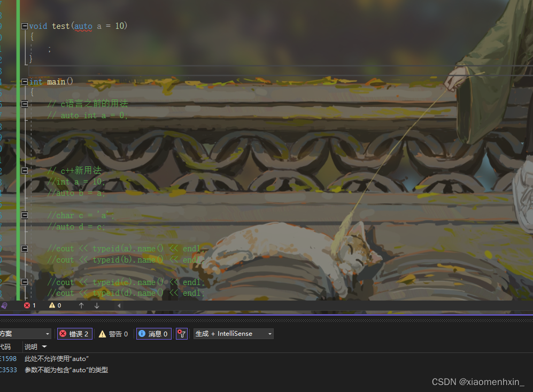Click the underlined auto keyword in test
Viewport: 533px width, 392px height.
(x=83, y=26)
